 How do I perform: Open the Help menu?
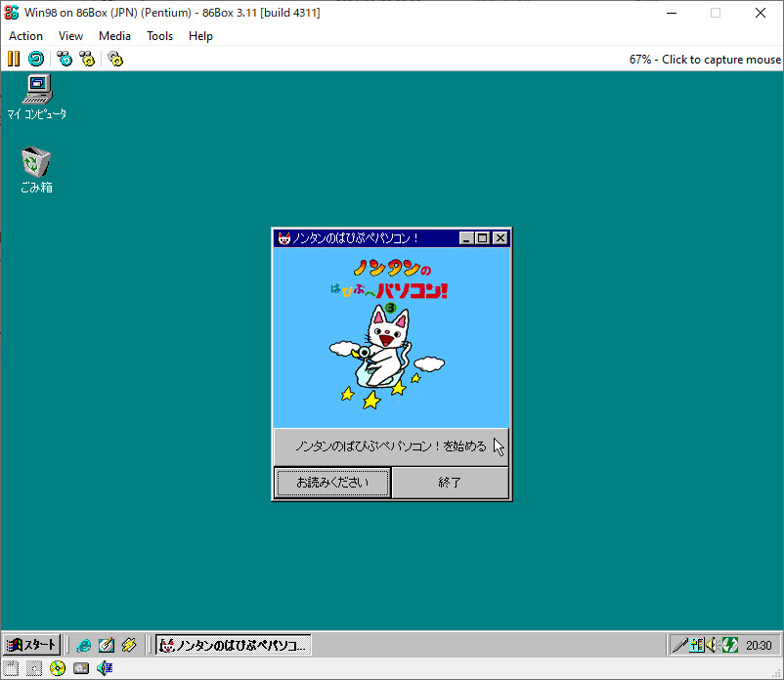click(200, 36)
